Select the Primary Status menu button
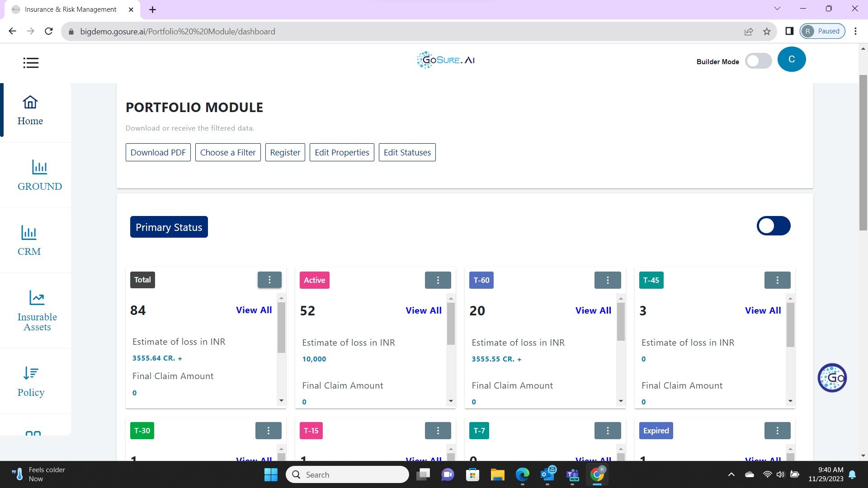The height and width of the screenshot is (488, 868). point(169,227)
